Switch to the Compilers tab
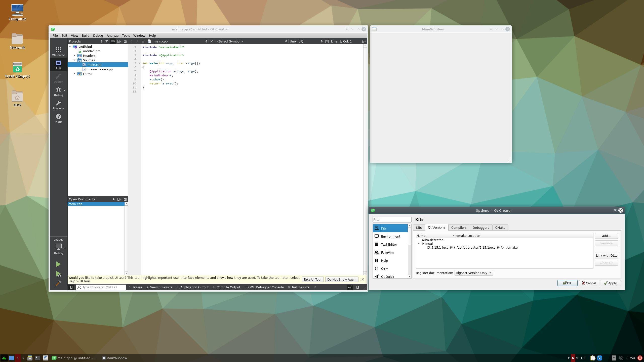 (x=459, y=228)
